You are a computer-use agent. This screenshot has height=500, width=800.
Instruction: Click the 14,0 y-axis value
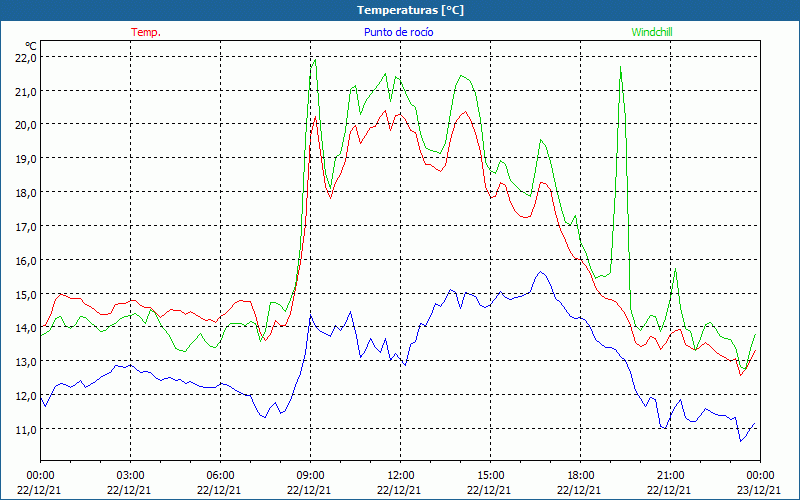click(x=26, y=329)
